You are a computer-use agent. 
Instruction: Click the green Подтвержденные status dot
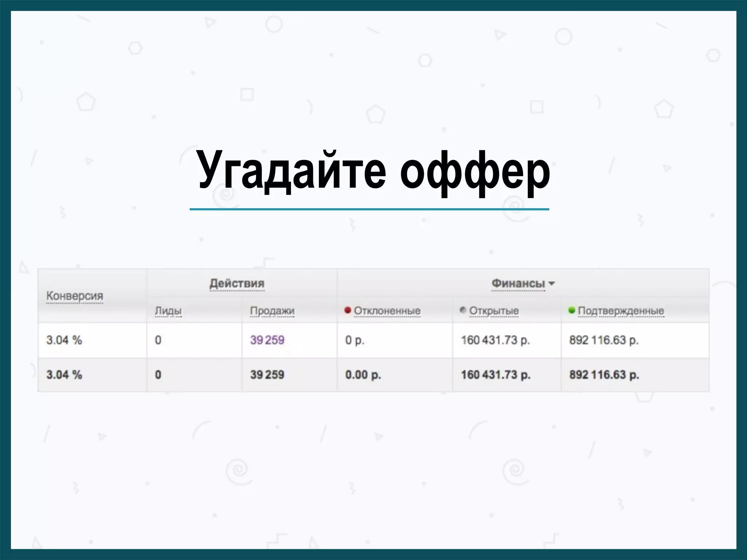tap(572, 310)
